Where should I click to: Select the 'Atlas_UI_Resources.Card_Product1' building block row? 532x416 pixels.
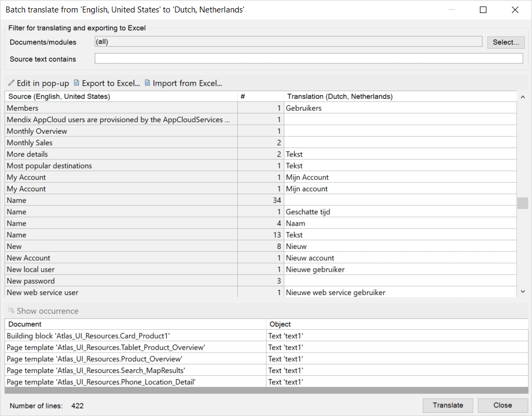(x=136, y=336)
